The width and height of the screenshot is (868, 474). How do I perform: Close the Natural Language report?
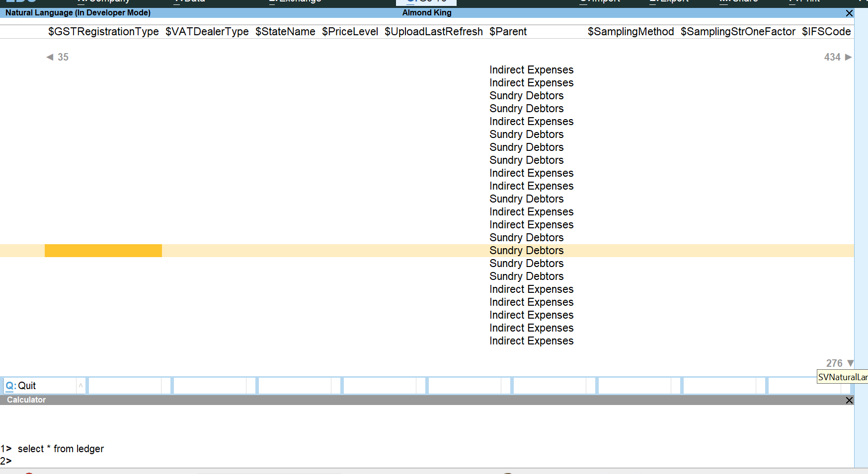[x=850, y=13]
